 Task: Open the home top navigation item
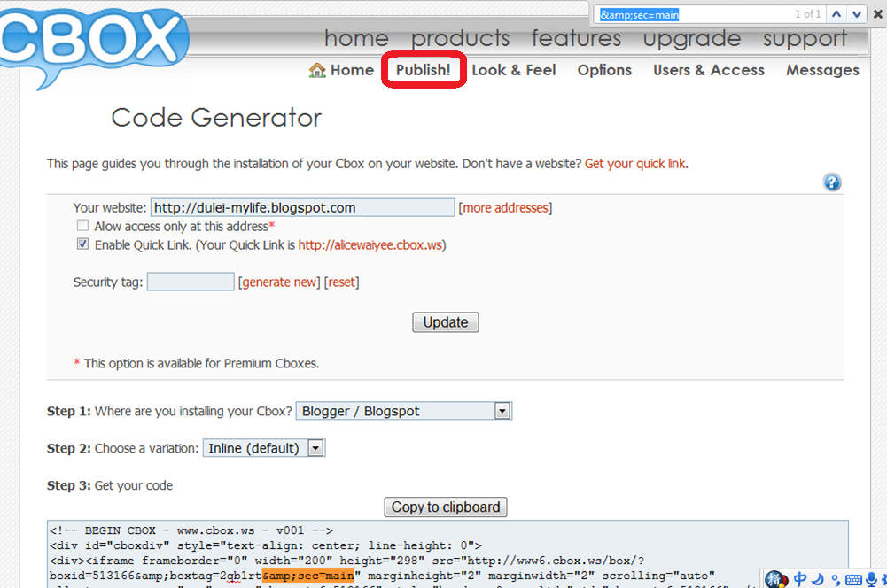tap(356, 38)
